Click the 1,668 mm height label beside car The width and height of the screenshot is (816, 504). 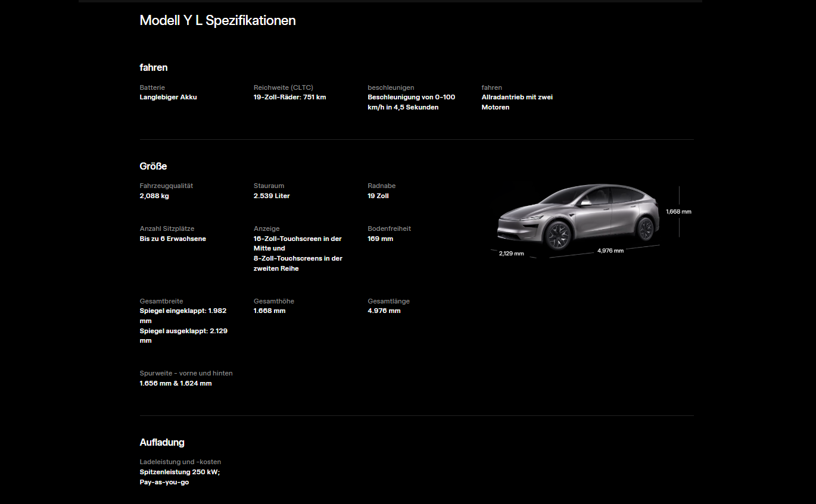coord(678,211)
